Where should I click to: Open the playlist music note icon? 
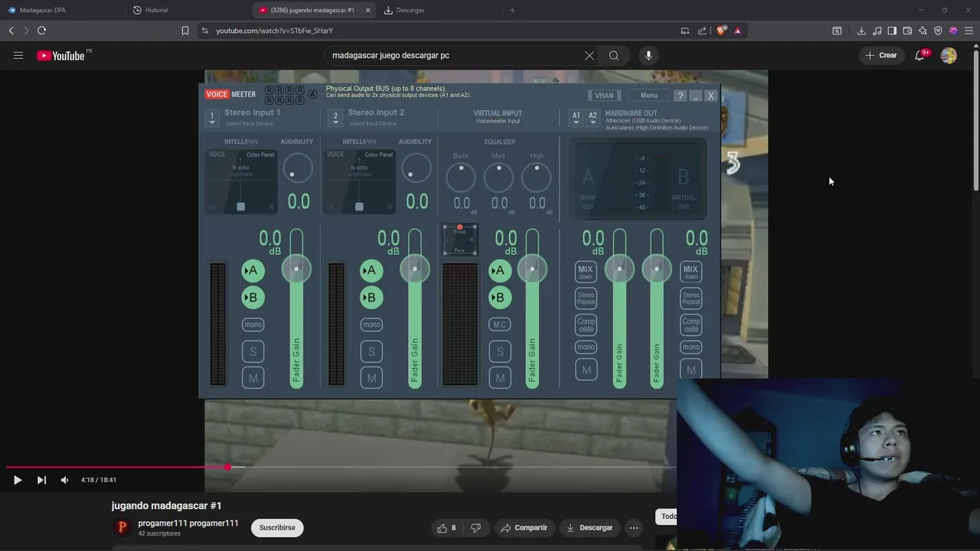877,31
